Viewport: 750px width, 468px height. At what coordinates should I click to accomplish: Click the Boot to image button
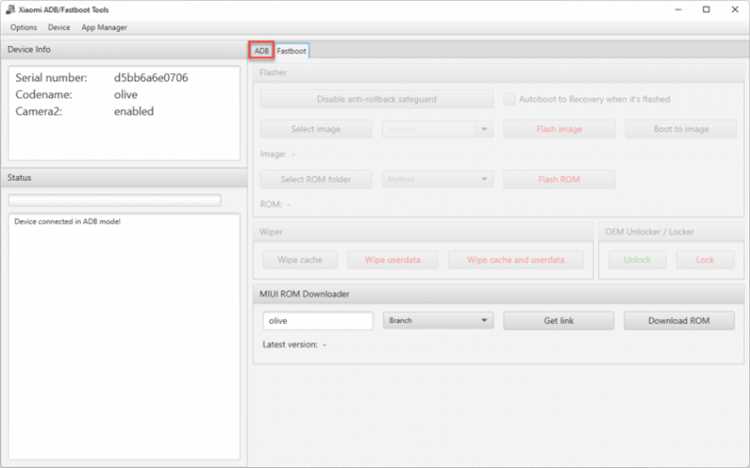pyautogui.click(x=681, y=129)
